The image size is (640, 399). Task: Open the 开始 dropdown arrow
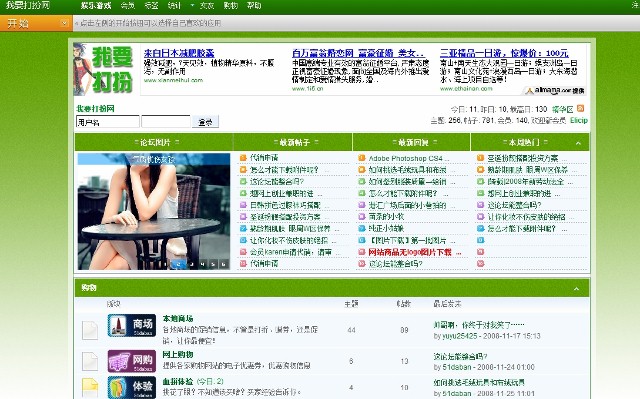[x=64, y=23]
